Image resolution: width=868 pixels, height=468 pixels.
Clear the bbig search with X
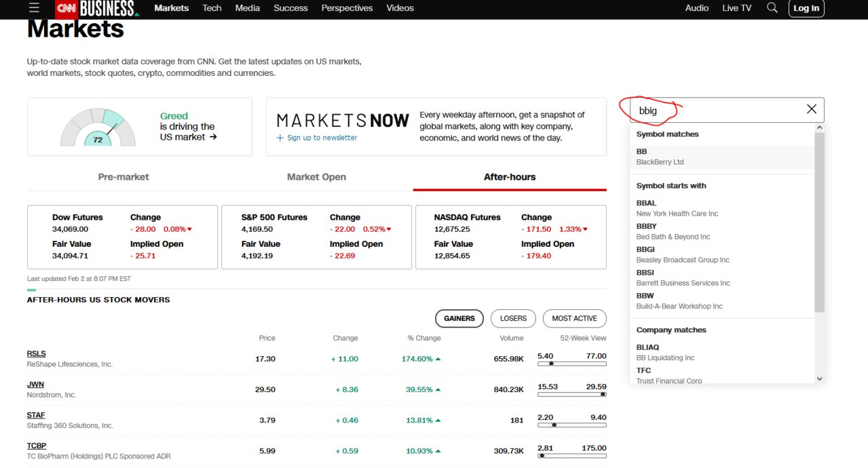pos(811,109)
